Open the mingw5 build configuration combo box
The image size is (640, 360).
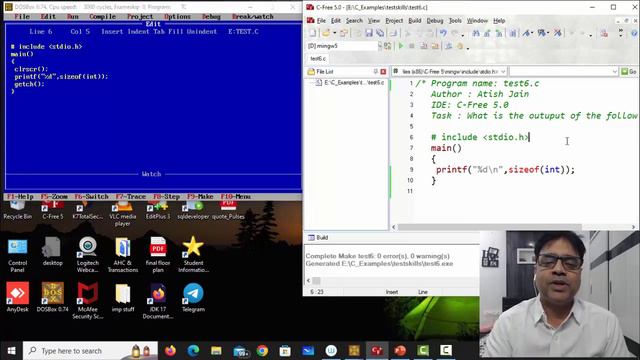pyautogui.click(x=343, y=46)
